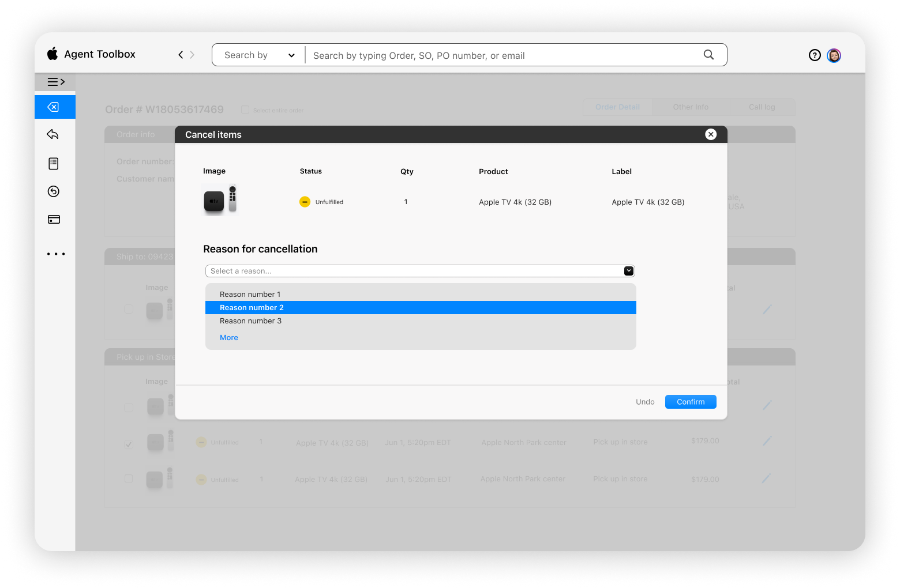Click the ellipsis for more sidebar tools
This screenshot has width=900, height=588.
coord(55,254)
